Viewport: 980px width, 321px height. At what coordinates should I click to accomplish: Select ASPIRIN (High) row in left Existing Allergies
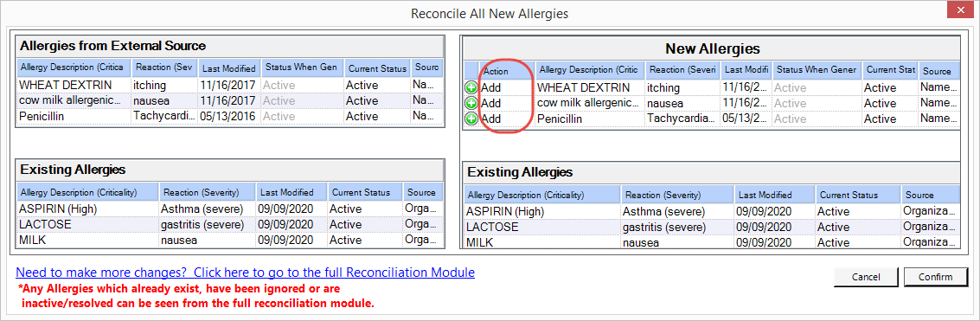coord(230,209)
